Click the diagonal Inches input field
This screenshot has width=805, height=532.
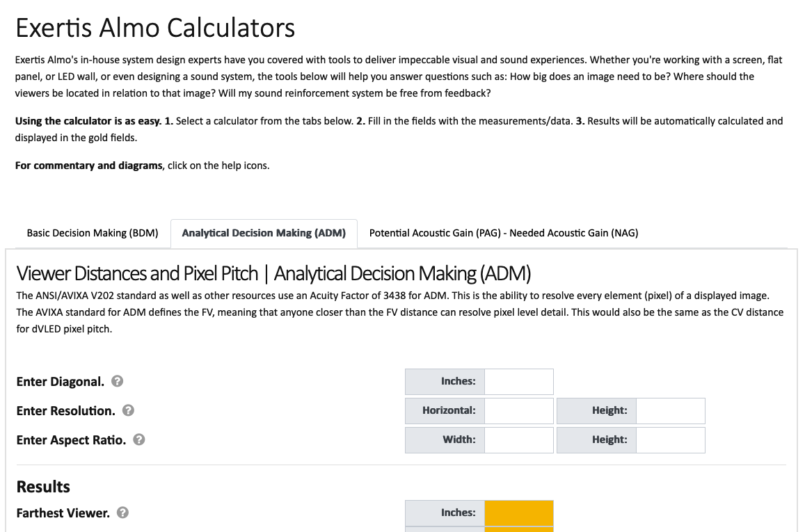tap(519, 381)
